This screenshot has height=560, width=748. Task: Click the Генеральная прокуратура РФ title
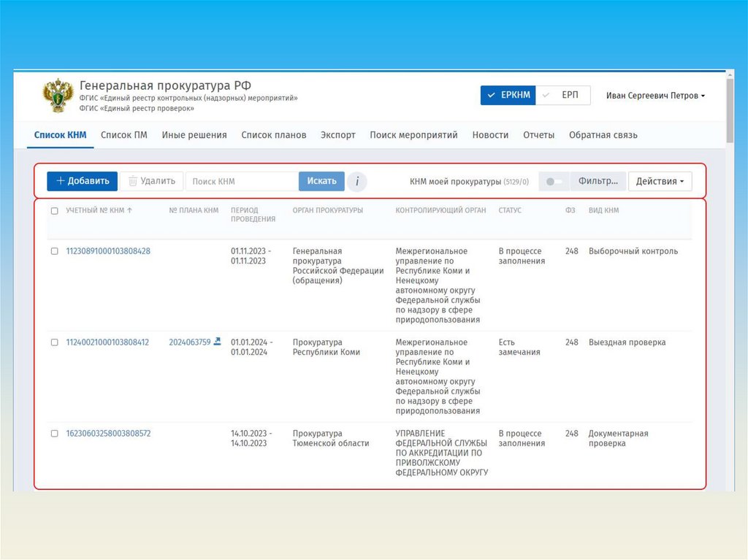tap(165, 85)
